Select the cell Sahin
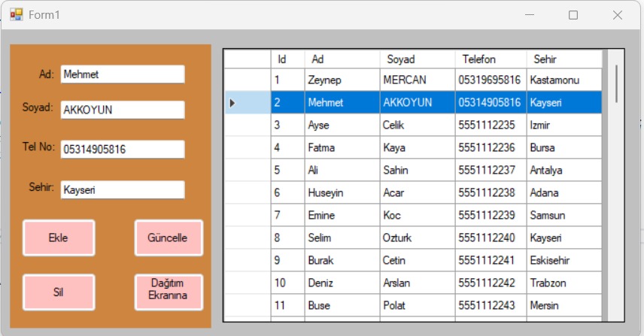Viewport: 644px width, 336px height. coord(418,171)
